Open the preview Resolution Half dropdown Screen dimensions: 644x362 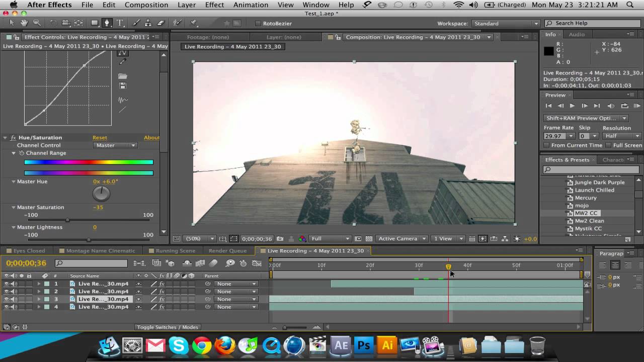[622, 136]
